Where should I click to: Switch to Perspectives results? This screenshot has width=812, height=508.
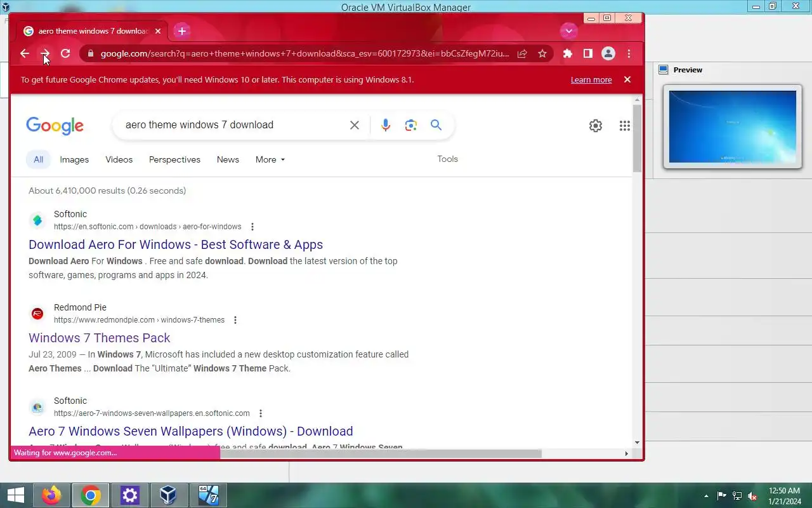pos(174,159)
